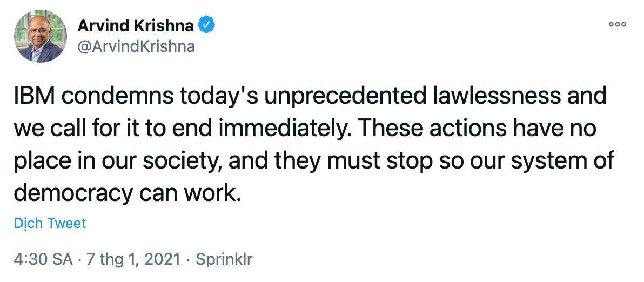Click the 4:30 SA timestamp

(x=43, y=259)
